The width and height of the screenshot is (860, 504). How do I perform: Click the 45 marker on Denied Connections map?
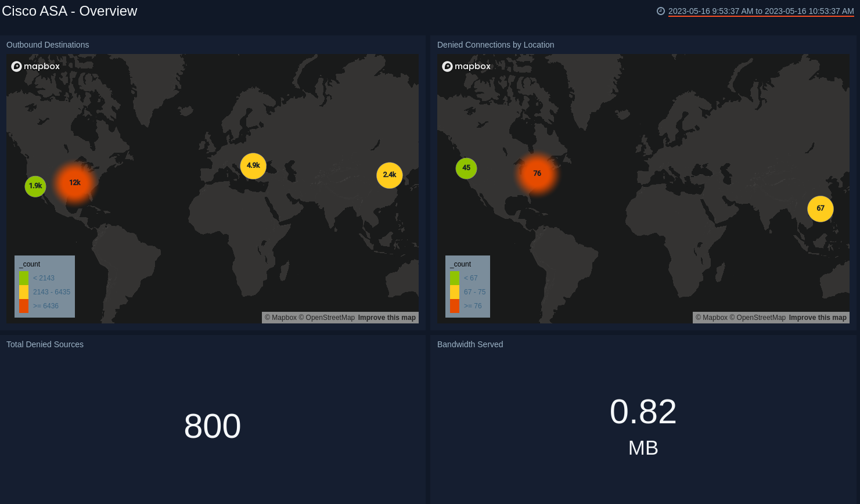(x=466, y=168)
